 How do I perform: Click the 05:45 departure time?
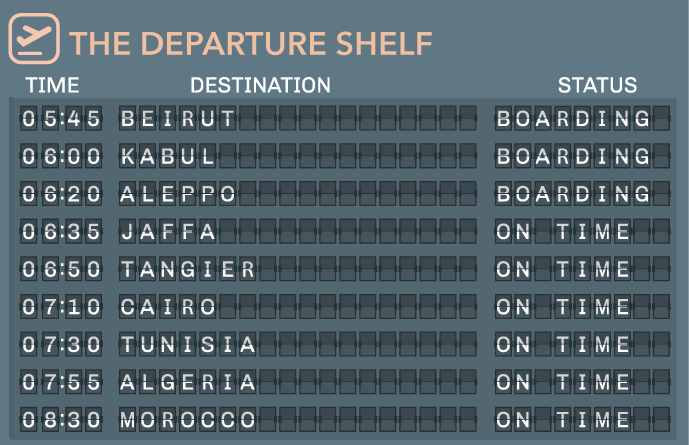(61, 119)
